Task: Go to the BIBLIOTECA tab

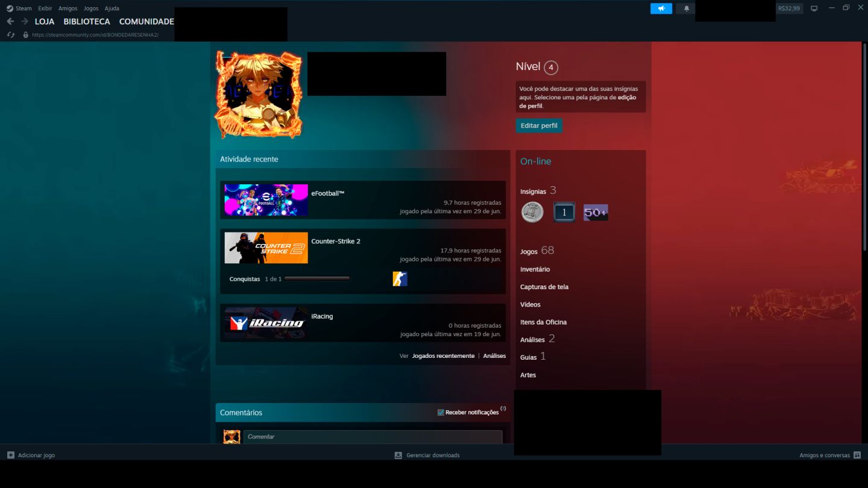Action: coord(87,21)
